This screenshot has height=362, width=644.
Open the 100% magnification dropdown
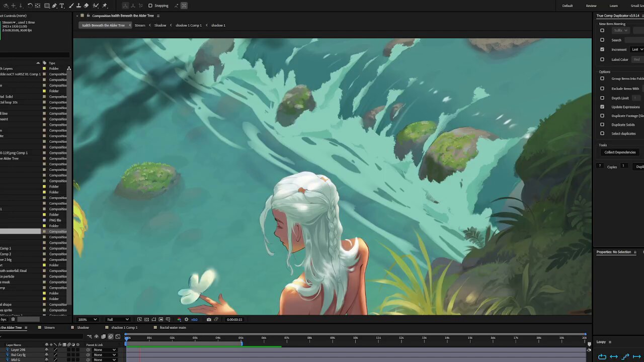(87, 319)
